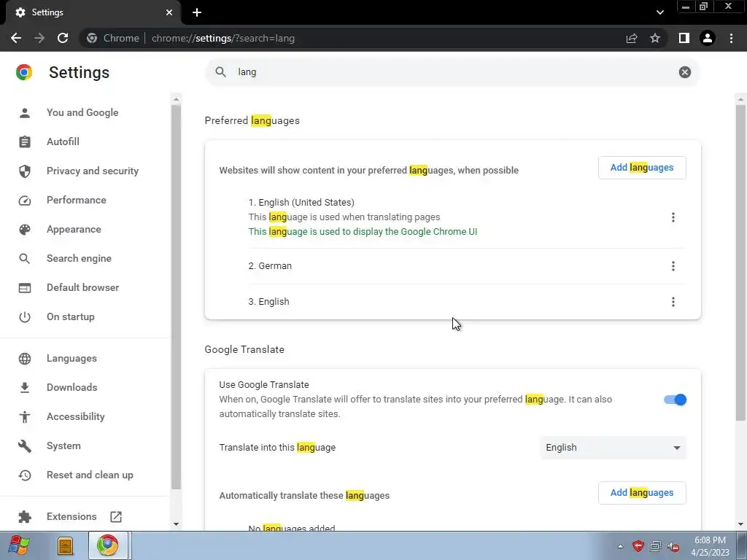747x560 pixels.
Task: Click Add languages under Preferred languages
Action: tap(642, 168)
